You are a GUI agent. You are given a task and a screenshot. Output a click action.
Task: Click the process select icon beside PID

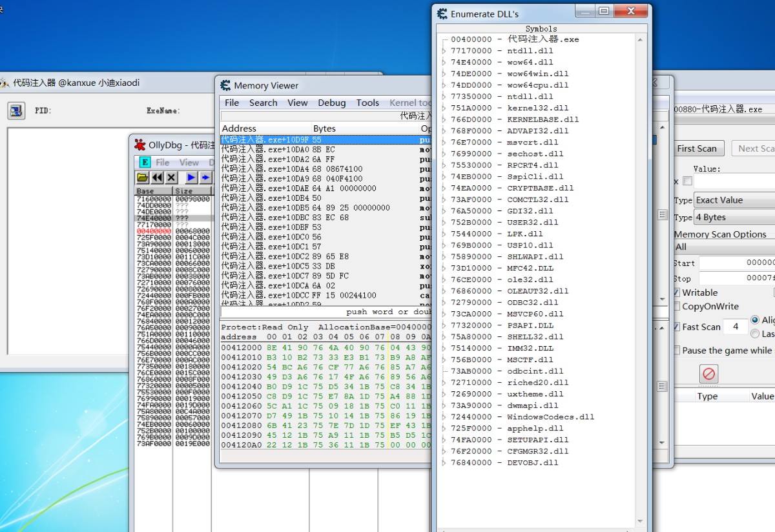16,110
